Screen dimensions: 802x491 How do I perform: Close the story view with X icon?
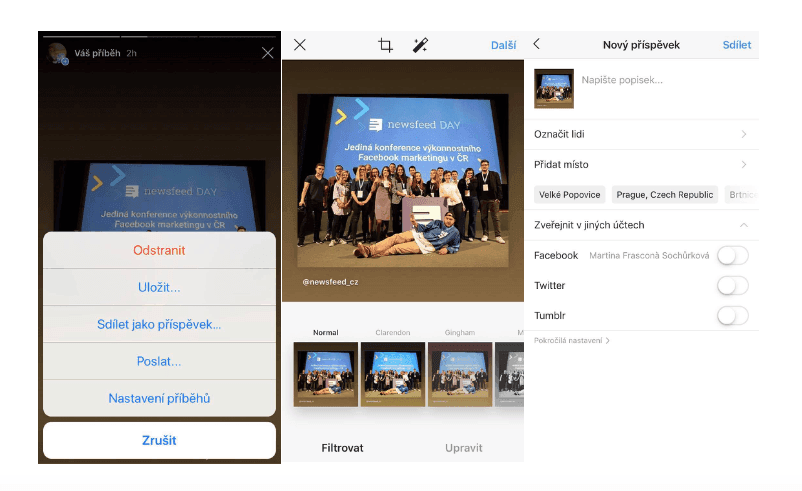point(267,53)
